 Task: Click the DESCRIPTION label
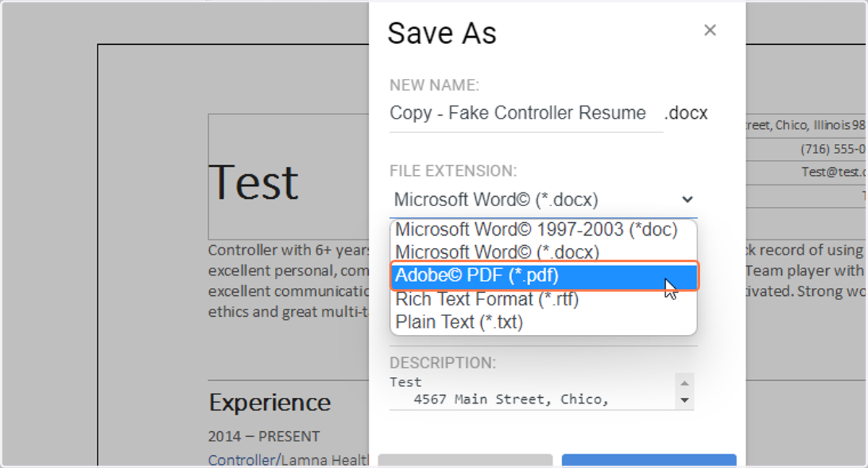[x=443, y=362]
